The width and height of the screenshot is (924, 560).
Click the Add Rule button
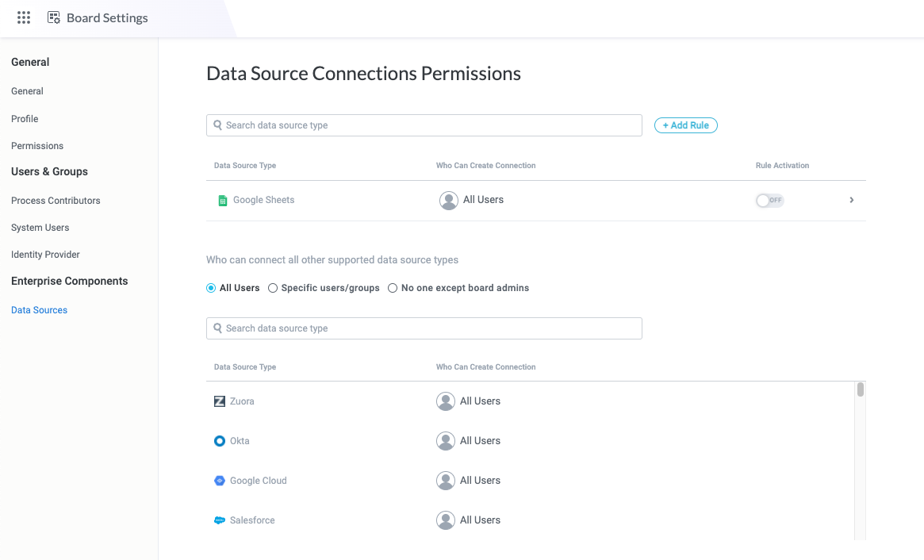685,125
